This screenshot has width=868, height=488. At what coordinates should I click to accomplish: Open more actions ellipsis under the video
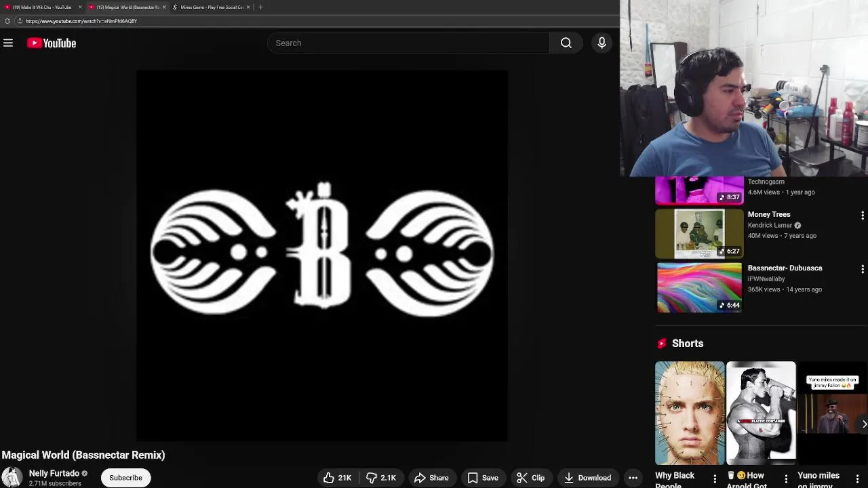pyautogui.click(x=633, y=478)
